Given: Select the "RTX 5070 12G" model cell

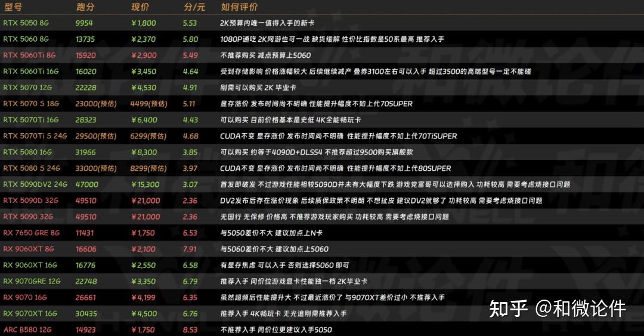Looking at the screenshot, I should click(27, 88).
